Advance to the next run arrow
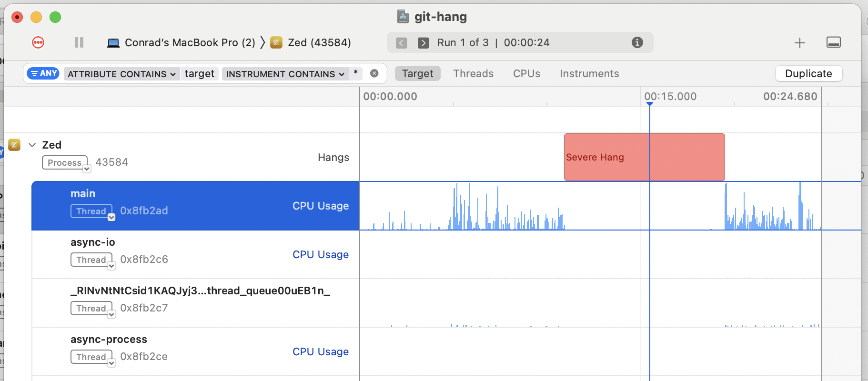Viewport: 868px width, 381px height. [423, 43]
